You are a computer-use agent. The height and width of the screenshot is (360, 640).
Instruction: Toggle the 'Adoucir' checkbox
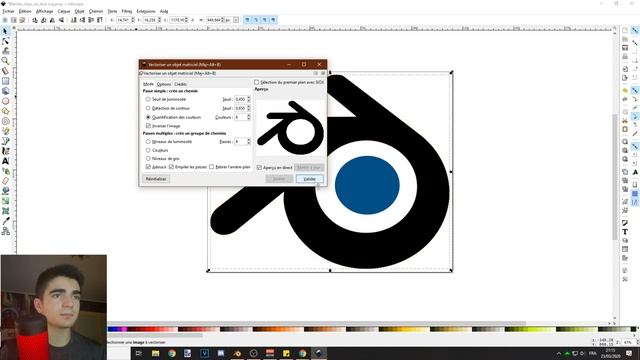[x=148, y=167]
